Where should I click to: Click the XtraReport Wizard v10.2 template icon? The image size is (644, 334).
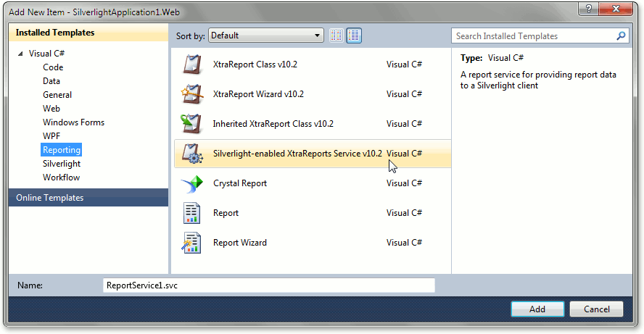point(192,94)
